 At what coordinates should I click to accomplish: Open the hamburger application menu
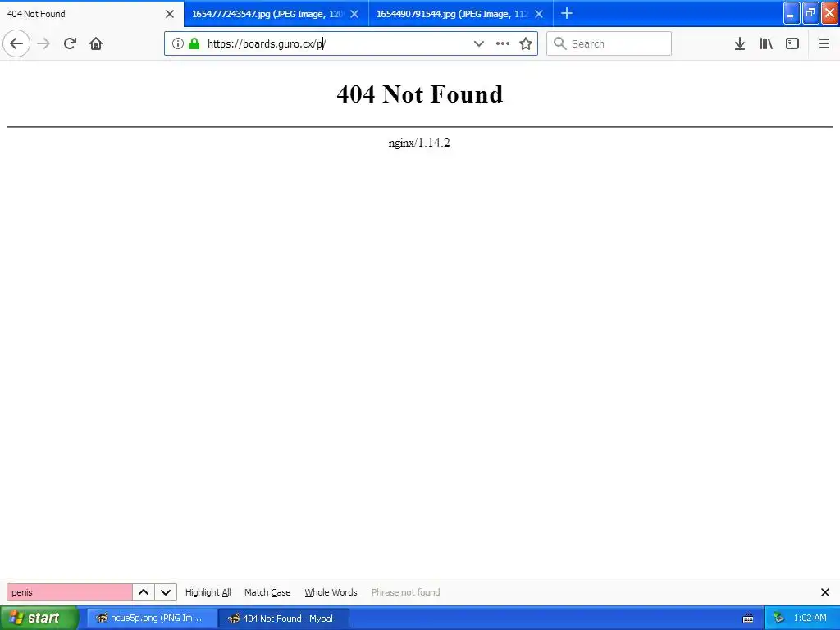[x=824, y=43]
